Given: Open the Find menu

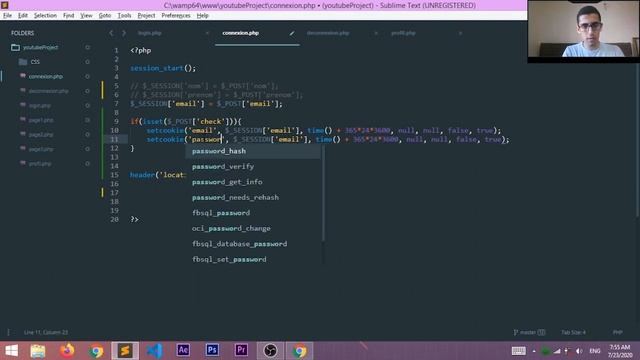Looking at the screenshot, I should [x=69, y=16].
